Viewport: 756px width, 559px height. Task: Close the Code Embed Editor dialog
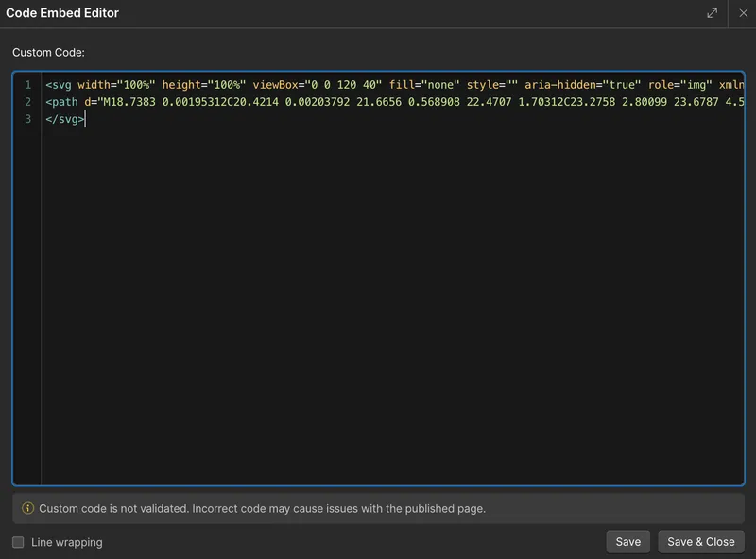[746, 13]
